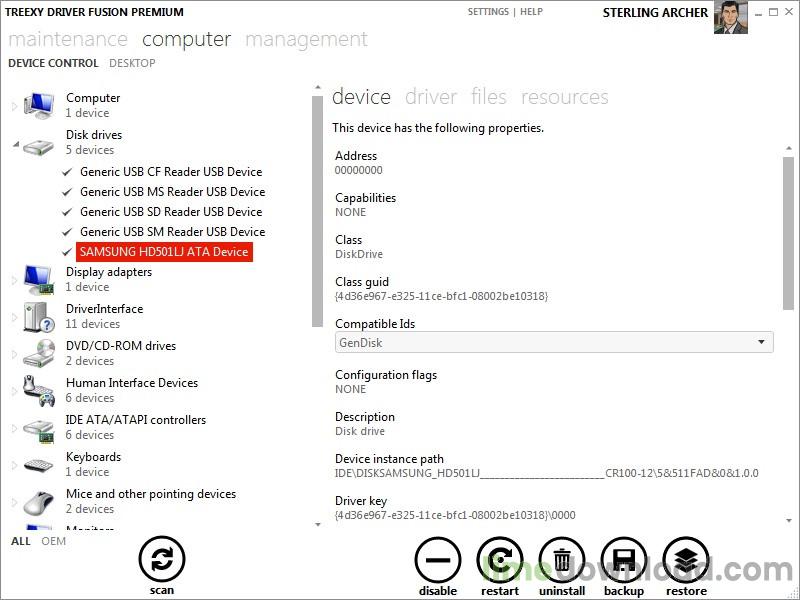Click the Address value 00000000

pos(359,170)
